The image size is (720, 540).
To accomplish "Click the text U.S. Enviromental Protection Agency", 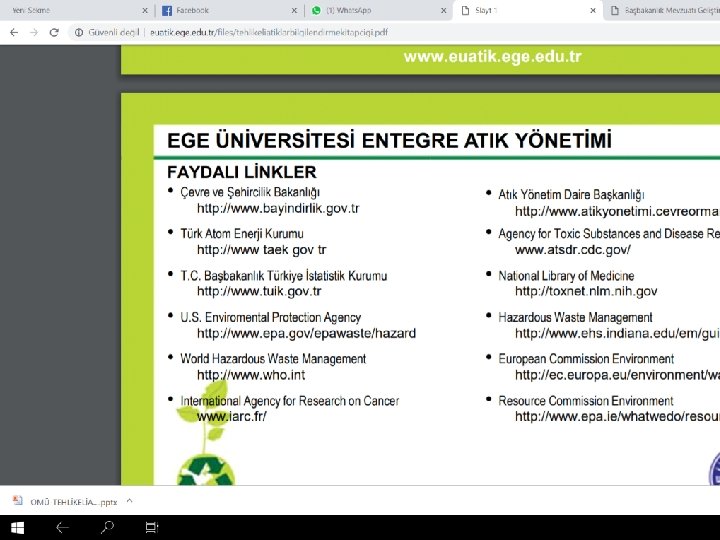I will (x=270, y=317).
